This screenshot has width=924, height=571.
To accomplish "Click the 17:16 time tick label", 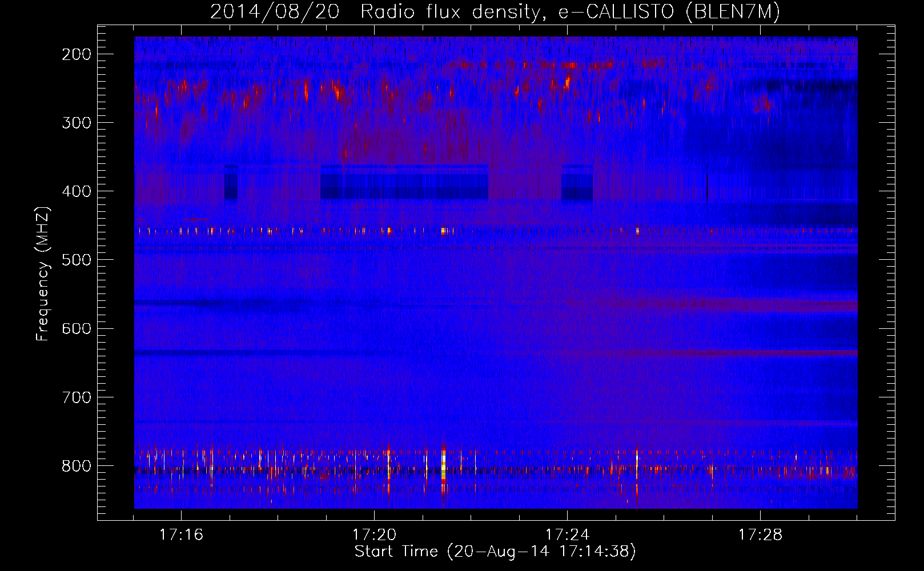I will (x=181, y=535).
